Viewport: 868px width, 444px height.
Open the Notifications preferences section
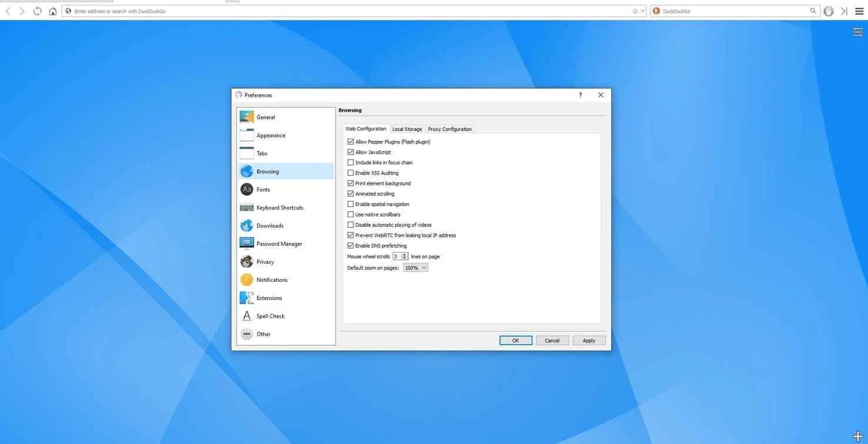286,280
